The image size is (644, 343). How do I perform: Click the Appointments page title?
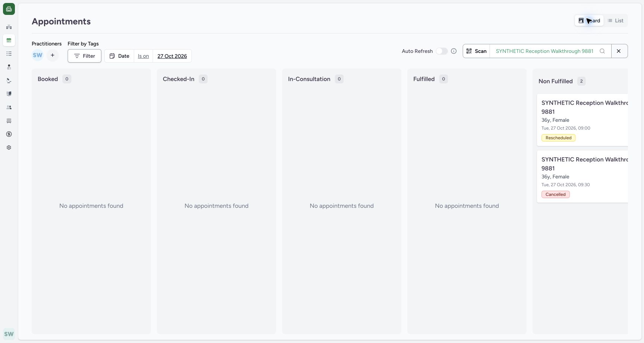[61, 22]
